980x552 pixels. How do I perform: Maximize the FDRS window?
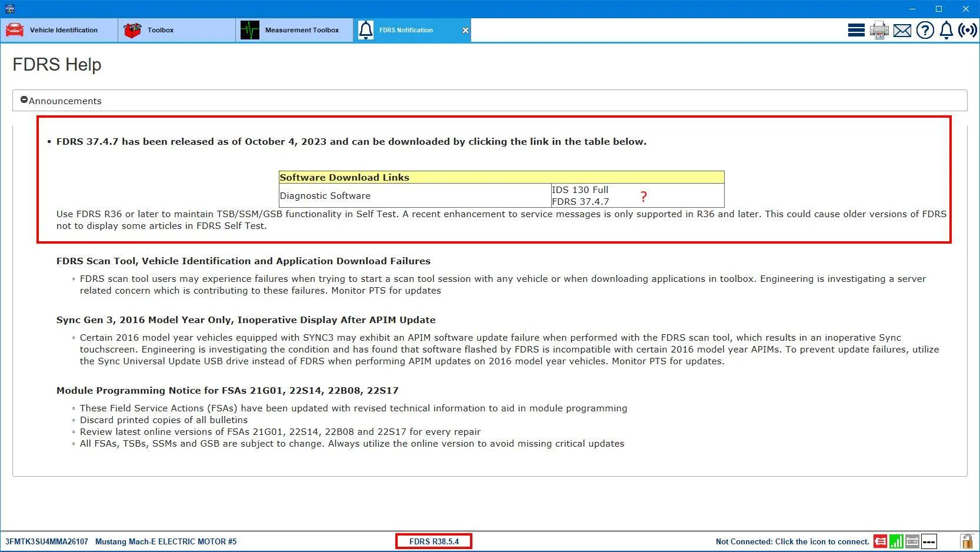pyautogui.click(x=939, y=9)
